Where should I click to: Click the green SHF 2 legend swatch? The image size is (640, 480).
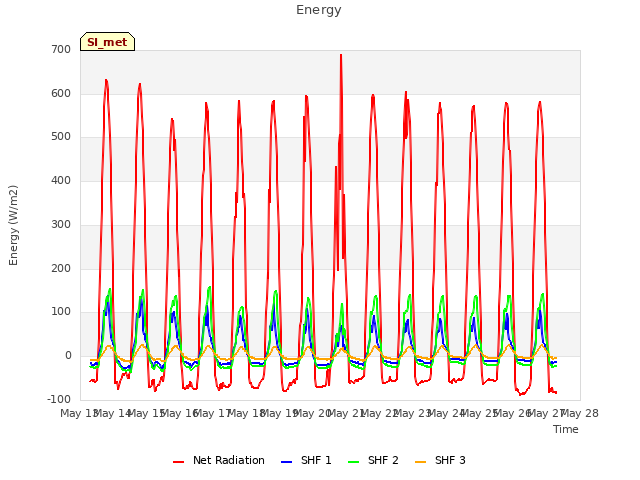(x=353, y=462)
